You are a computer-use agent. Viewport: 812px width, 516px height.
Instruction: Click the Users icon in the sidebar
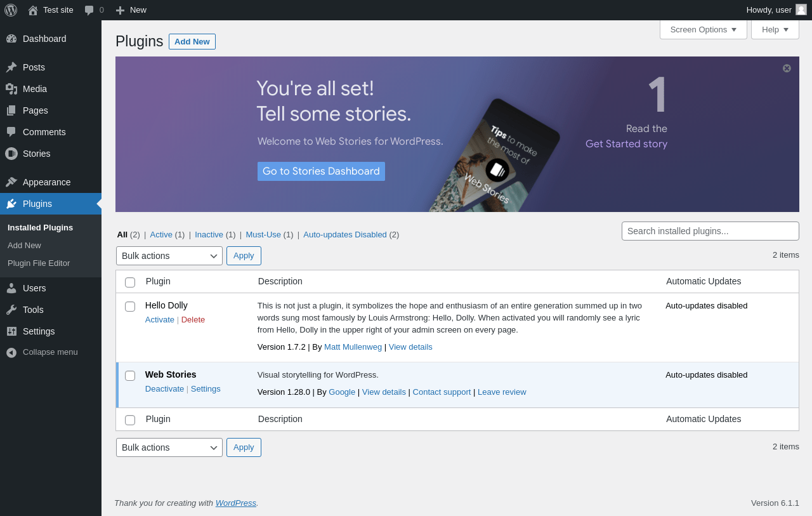click(11, 288)
